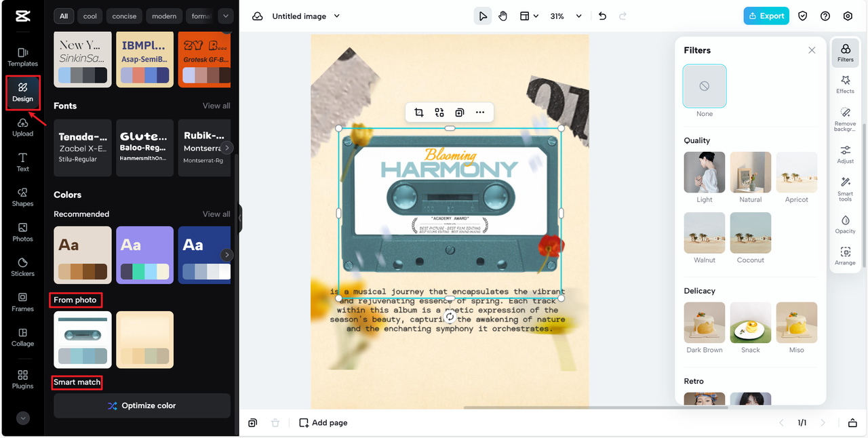Open the Stickers sidebar panel

22,267
